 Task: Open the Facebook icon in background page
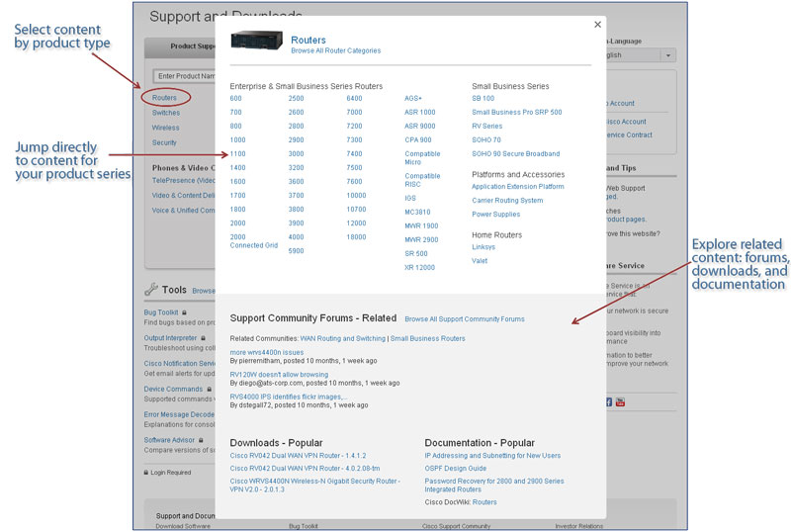click(x=609, y=402)
